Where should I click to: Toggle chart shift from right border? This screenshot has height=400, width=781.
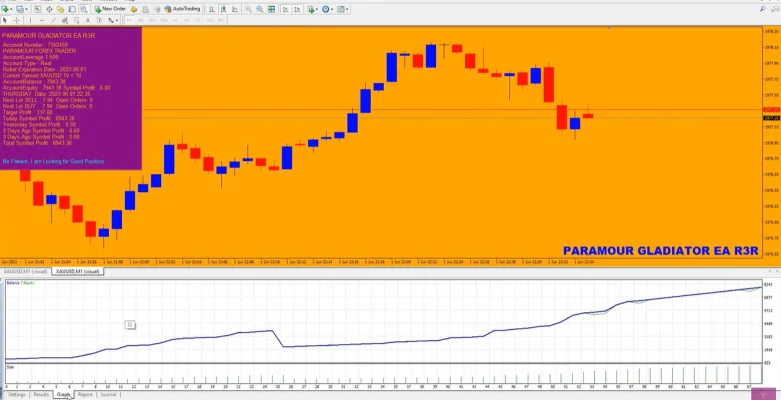297,9
